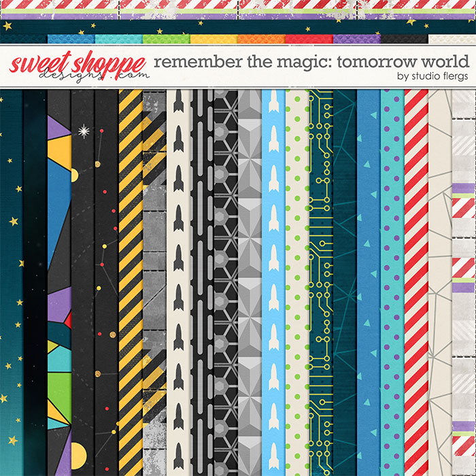Select the distressed gray metal panel paper
The image size is (476, 476).
[x=154, y=283]
